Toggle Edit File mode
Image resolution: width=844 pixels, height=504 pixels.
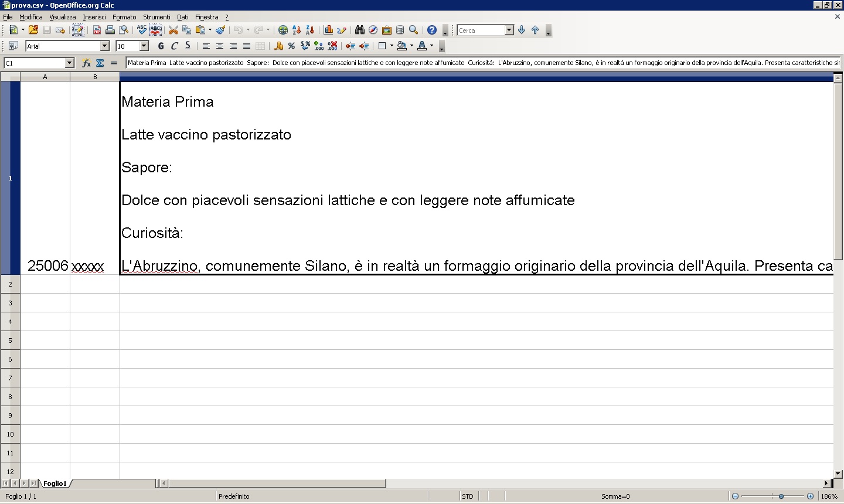[78, 30]
